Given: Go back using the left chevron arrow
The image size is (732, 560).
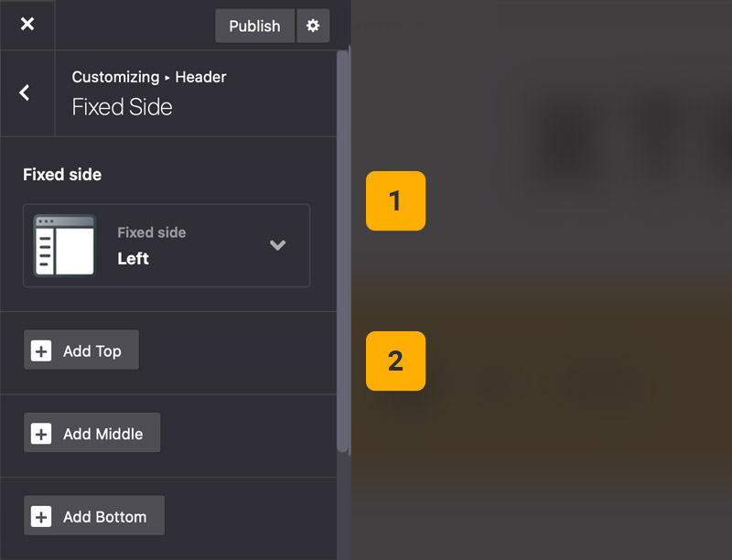Looking at the screenshot, I should pyautogui.click(x=25, y=92).
